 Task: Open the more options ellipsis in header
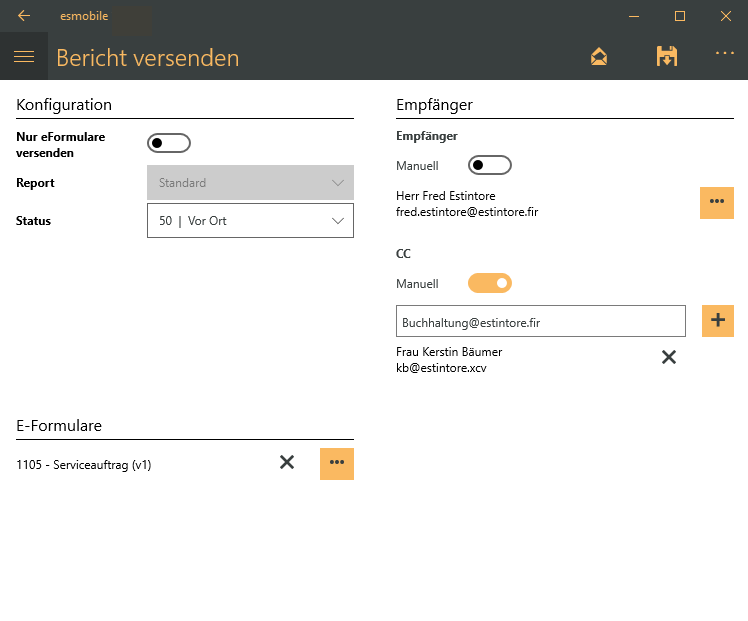click(725, 53)
